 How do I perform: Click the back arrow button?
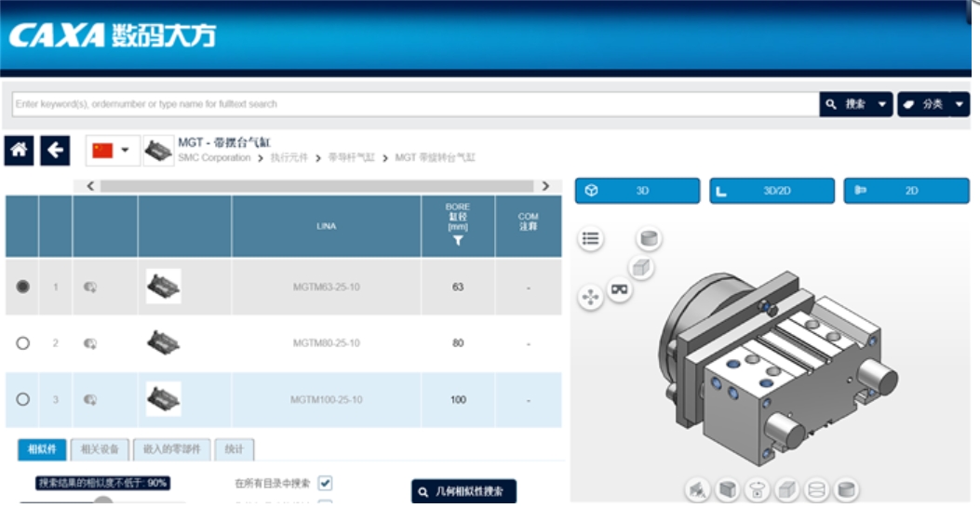(55, 151)
